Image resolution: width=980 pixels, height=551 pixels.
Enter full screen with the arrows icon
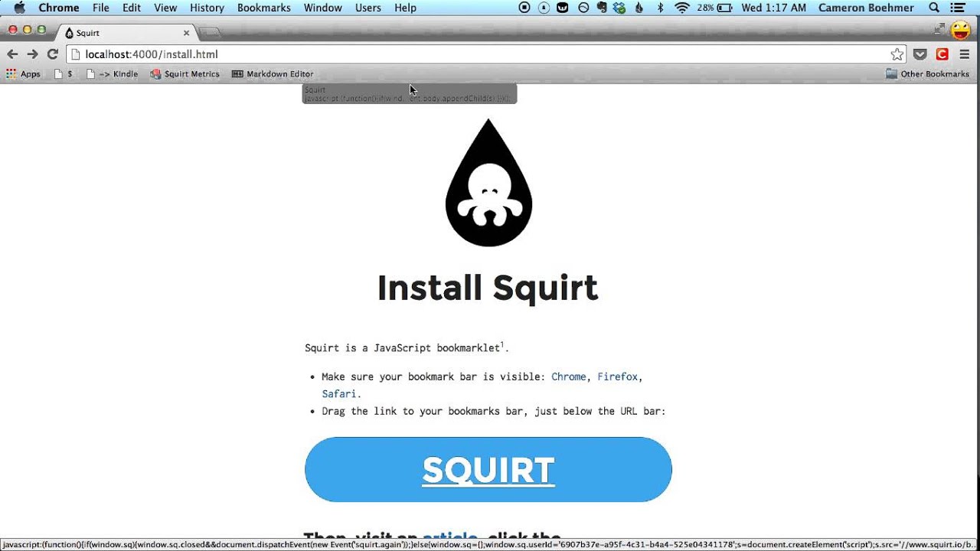click(939, 28)
